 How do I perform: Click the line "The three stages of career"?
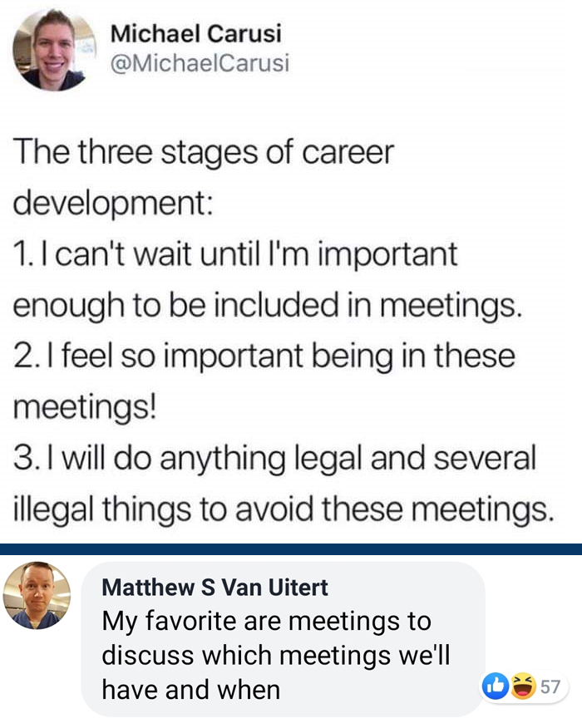203,154
